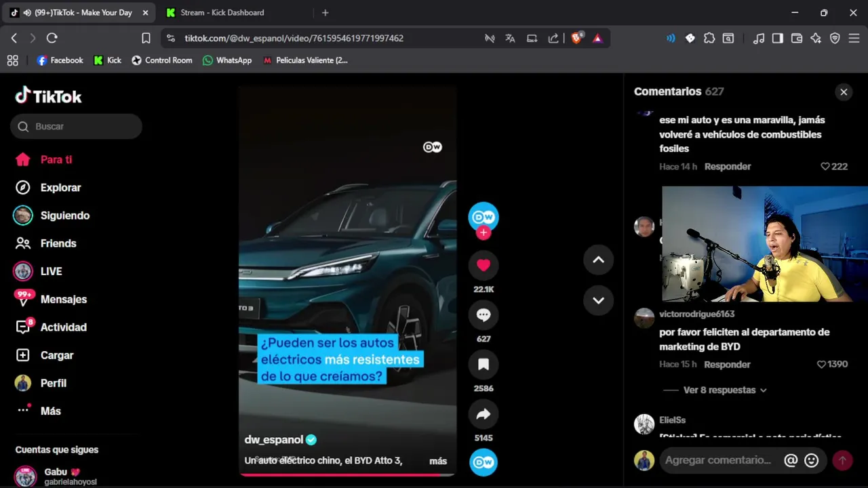This screenshot has width=868, height=488.
Task: Open the DW profile avatar beside the video
Action: point(484,217)
